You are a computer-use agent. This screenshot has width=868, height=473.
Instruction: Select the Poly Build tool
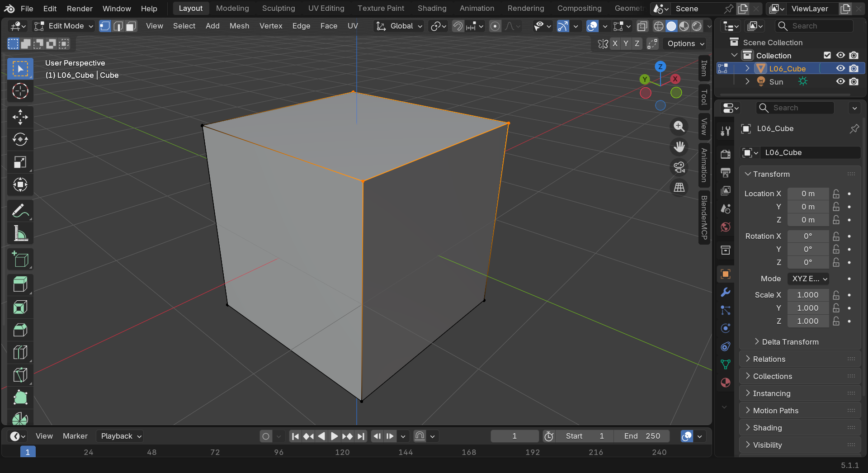tap(20, 398)
